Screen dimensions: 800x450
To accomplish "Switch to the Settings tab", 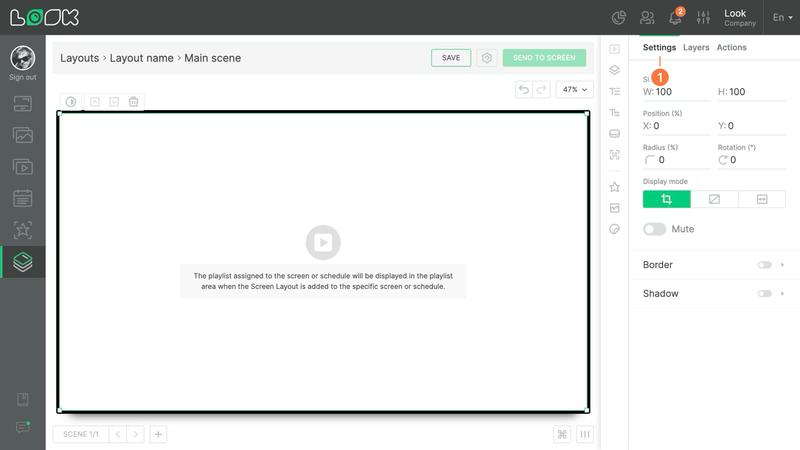I will point(659,47).
